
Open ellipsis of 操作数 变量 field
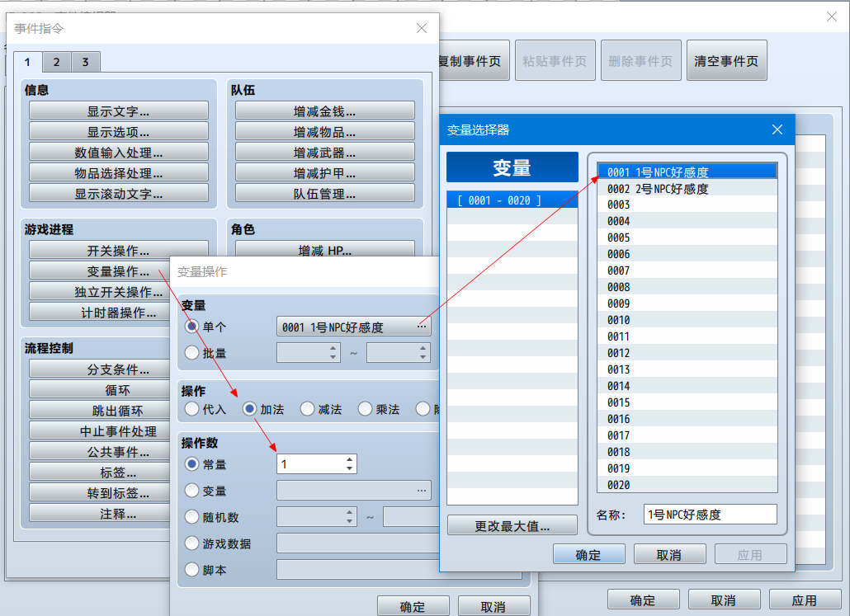[x=421, y=491]
